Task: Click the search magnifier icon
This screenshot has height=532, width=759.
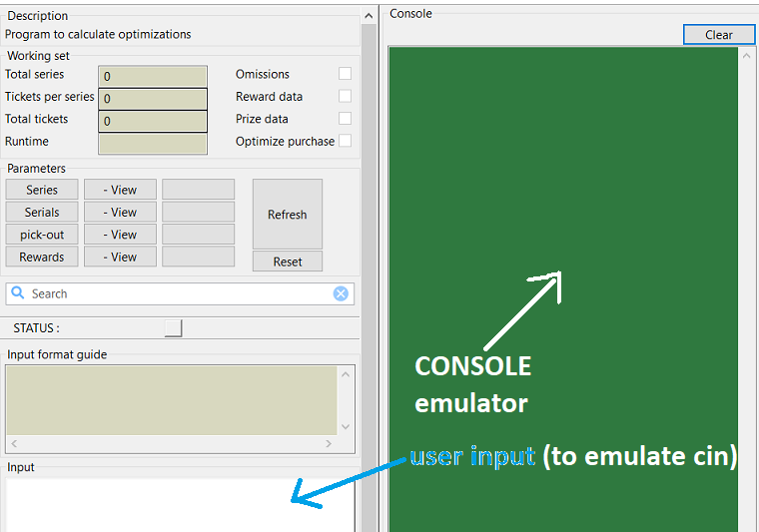Action: (18, 292)
